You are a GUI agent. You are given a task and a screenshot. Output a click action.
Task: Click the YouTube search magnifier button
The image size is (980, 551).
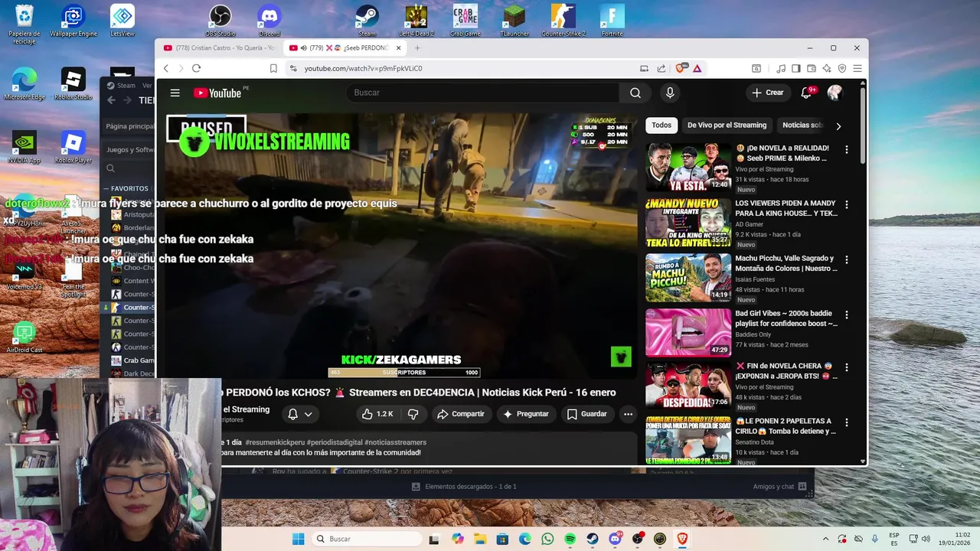635,93
